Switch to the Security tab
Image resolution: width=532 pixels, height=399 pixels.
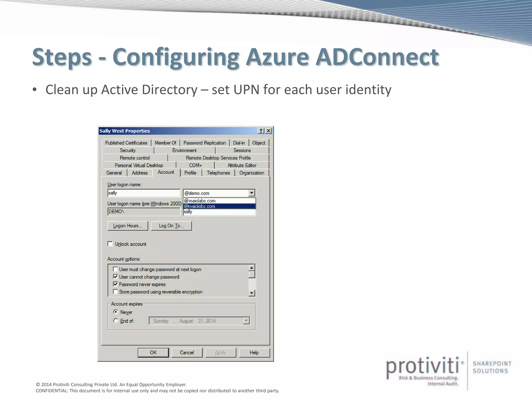click(x=128, y=150)
